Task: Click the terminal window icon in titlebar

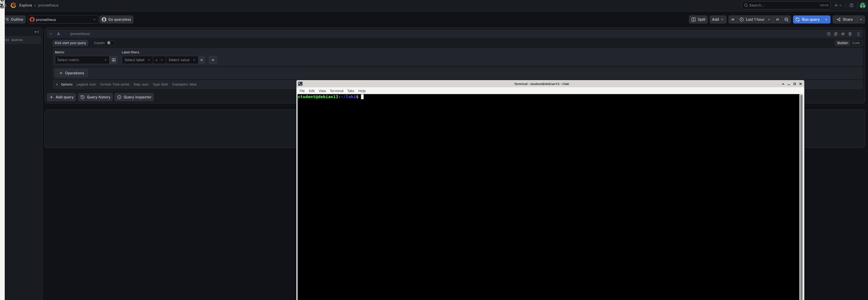Action: coord(300,84)
